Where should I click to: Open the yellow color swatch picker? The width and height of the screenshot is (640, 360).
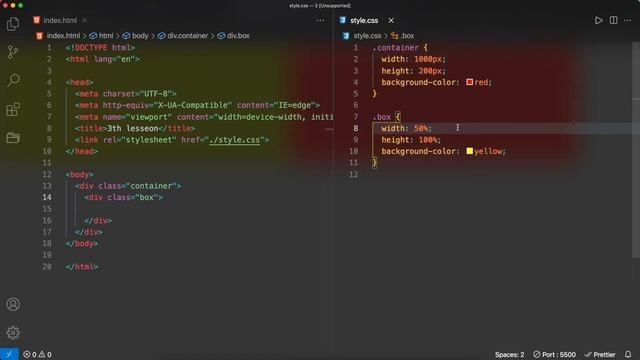click(x=469, y=151)
